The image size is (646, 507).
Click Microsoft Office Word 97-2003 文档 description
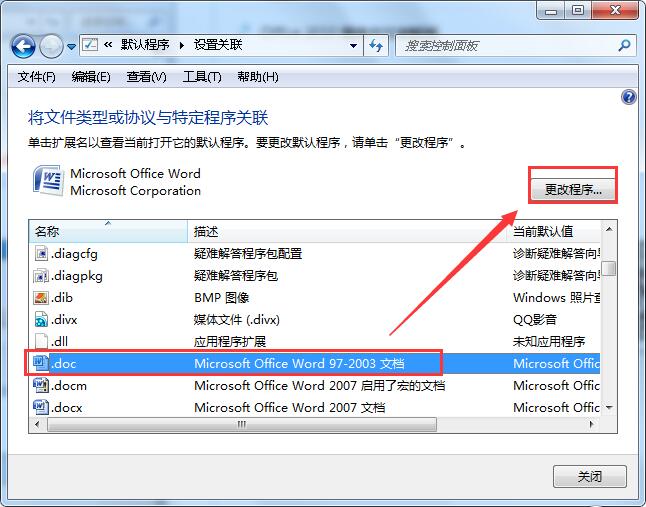pos(299,363)
